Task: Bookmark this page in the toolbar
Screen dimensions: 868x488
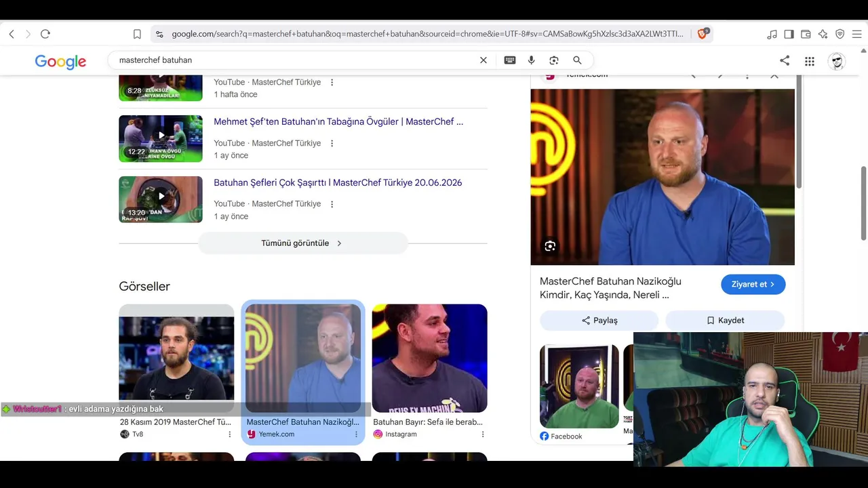Action: 137,34
